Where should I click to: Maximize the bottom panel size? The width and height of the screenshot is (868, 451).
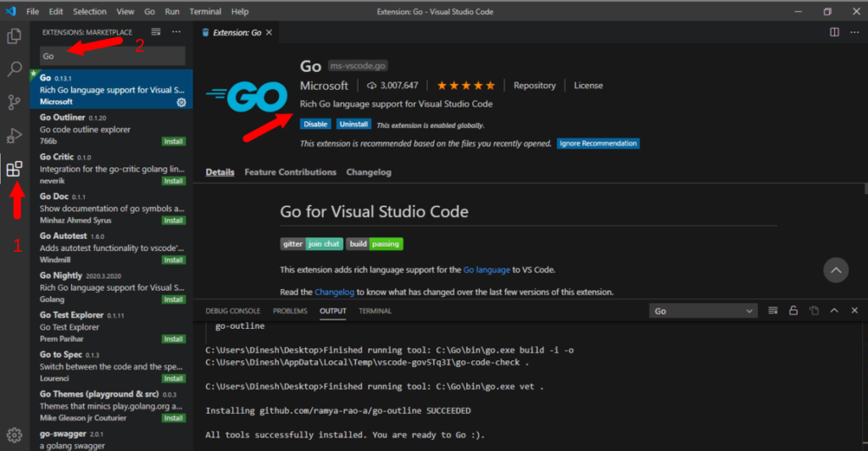(834, 310)
